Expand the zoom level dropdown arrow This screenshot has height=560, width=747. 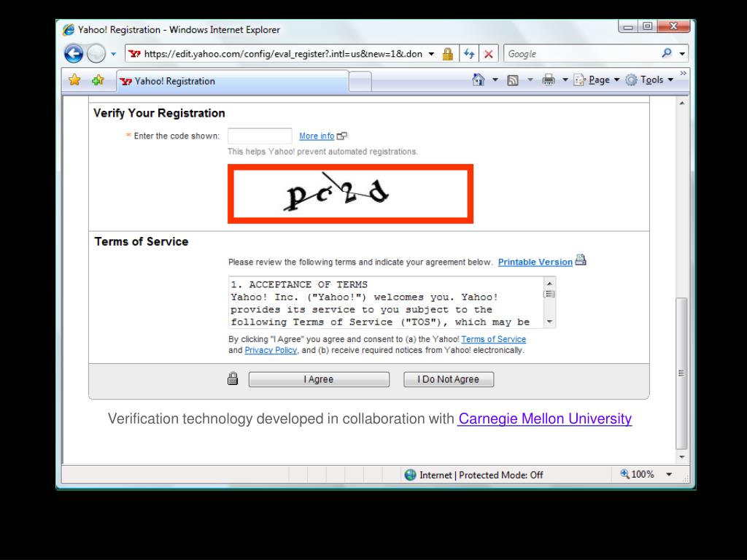tap(669, 474)
